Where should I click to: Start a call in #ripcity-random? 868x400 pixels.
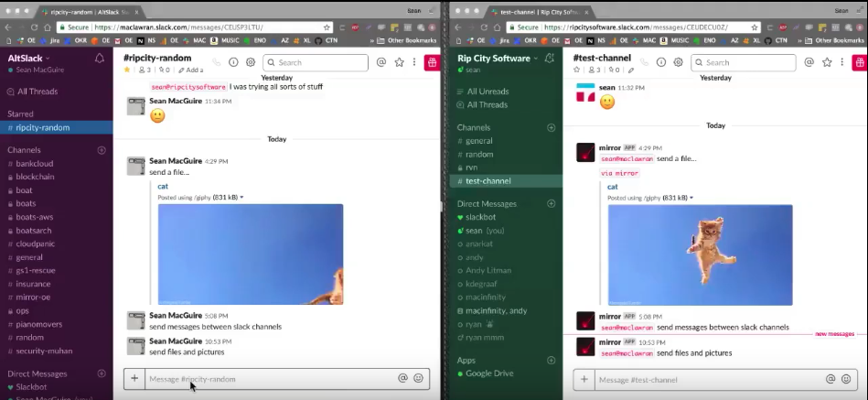[x=217, y=62]
